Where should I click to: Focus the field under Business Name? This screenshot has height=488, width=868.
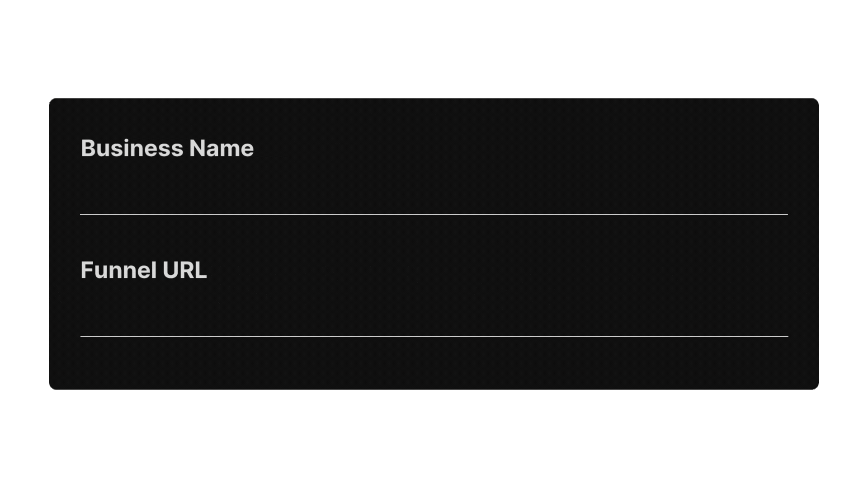tap(434, 194)
